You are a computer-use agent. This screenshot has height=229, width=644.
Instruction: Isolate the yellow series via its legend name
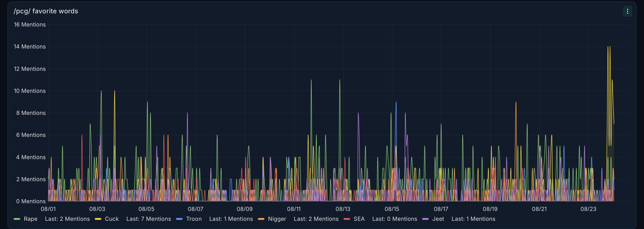pyautogui.click(x=112, y=219)
